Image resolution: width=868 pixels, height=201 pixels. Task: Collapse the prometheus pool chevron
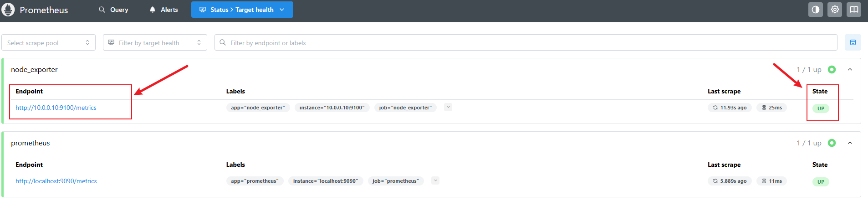pos(850,143)
